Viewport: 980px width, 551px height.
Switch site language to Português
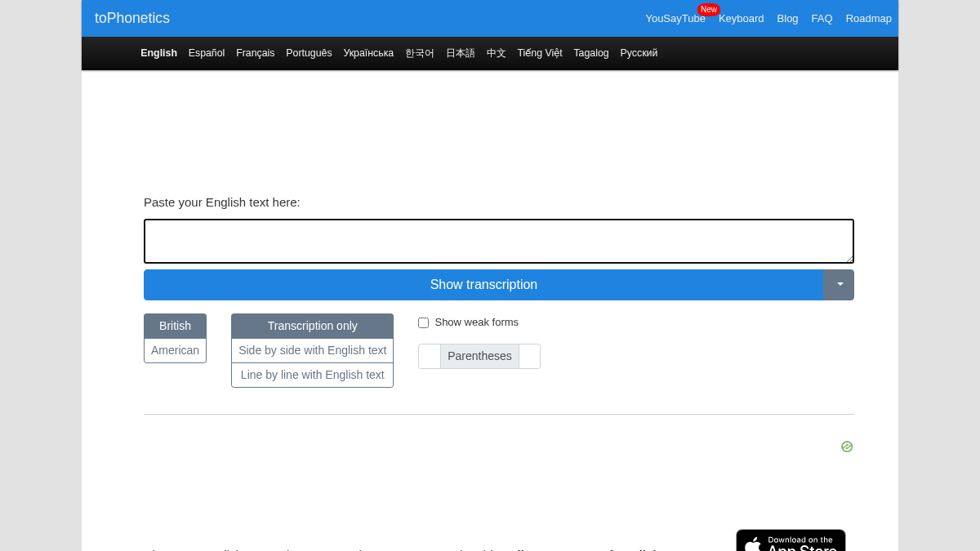[309, 53]
